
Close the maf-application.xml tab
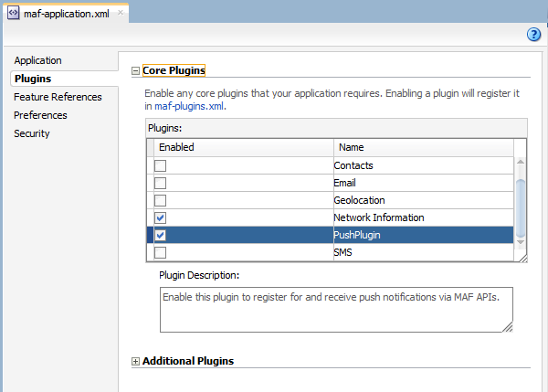pyautogui.click(x=121, y=13)
